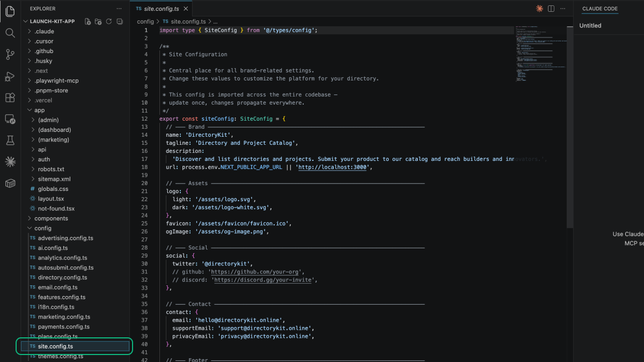The width and height of the screenshot is (644, 362).
Task: Refresh the Explorer file tree
Action: tap(108, 21)
